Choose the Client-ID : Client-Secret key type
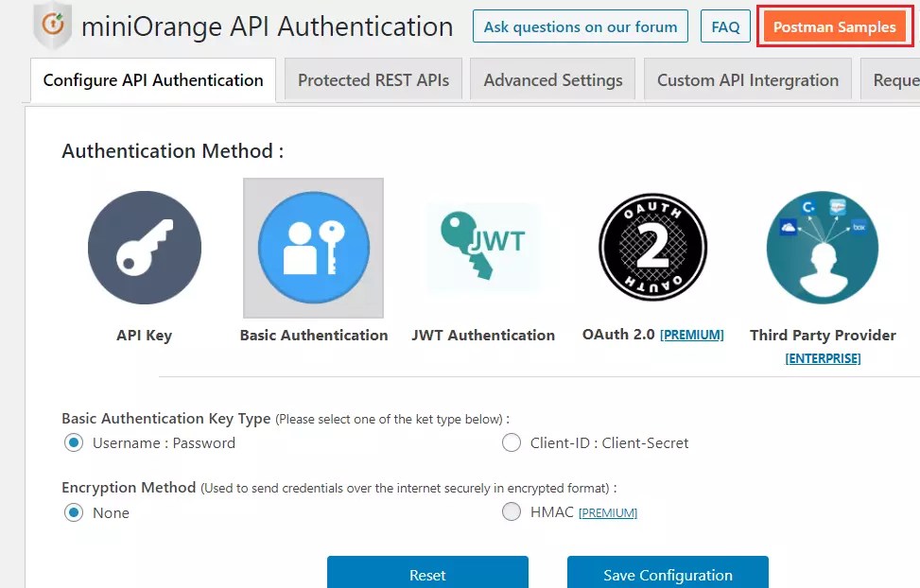 click(x=512, y=441)
